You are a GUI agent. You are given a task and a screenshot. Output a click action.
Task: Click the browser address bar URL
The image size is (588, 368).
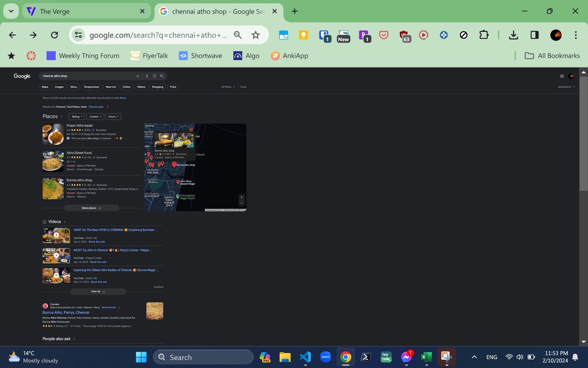[x=158, y=35]
